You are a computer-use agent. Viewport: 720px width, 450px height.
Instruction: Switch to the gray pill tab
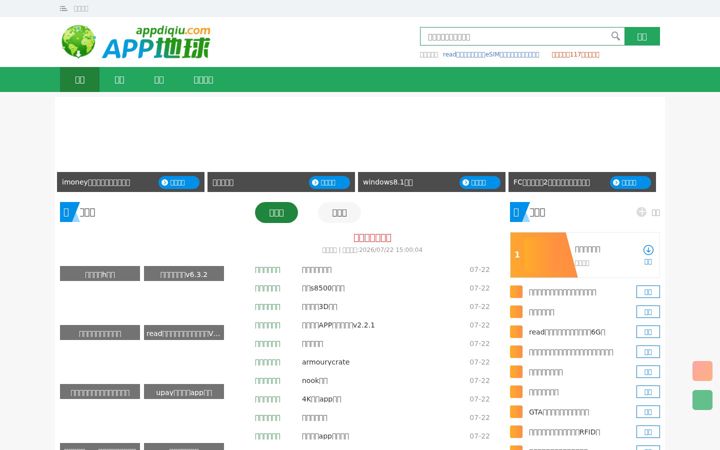339,213
